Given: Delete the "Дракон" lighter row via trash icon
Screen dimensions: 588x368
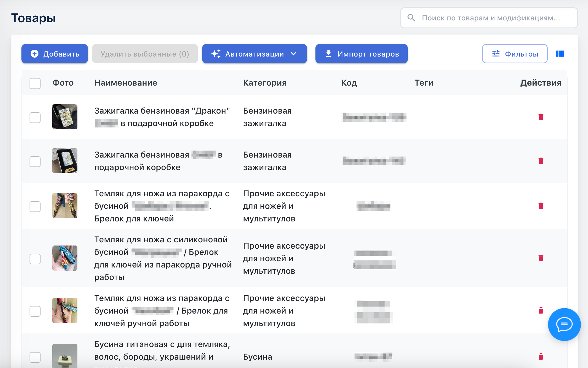Looking at the screenshot, I should [541, 117].
